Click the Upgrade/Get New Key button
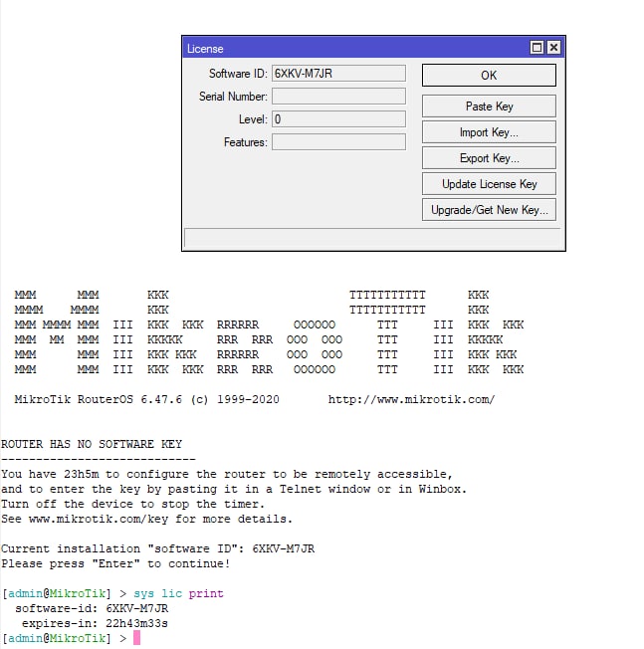The height and width of the screenshot is (649, 644). click(489, 210)
